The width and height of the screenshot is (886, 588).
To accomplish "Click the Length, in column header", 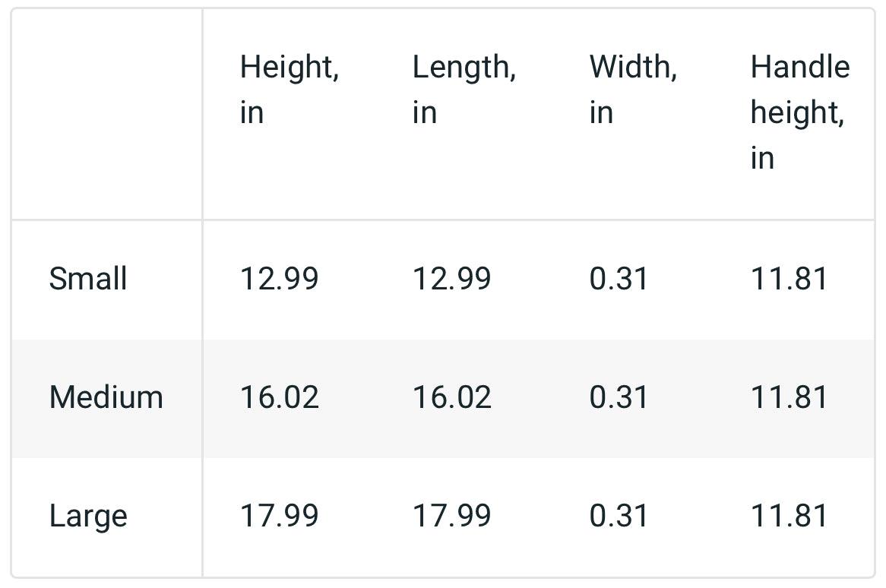I will 464,90.
